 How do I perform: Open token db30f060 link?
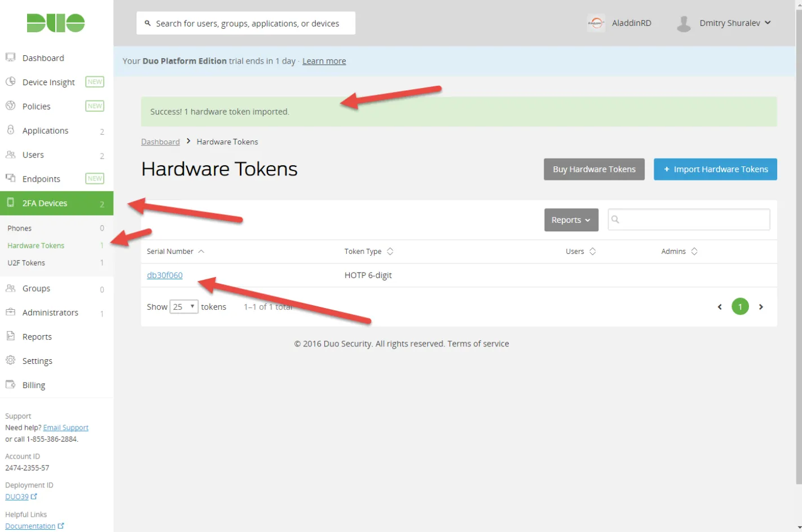(x=165, y=275)
